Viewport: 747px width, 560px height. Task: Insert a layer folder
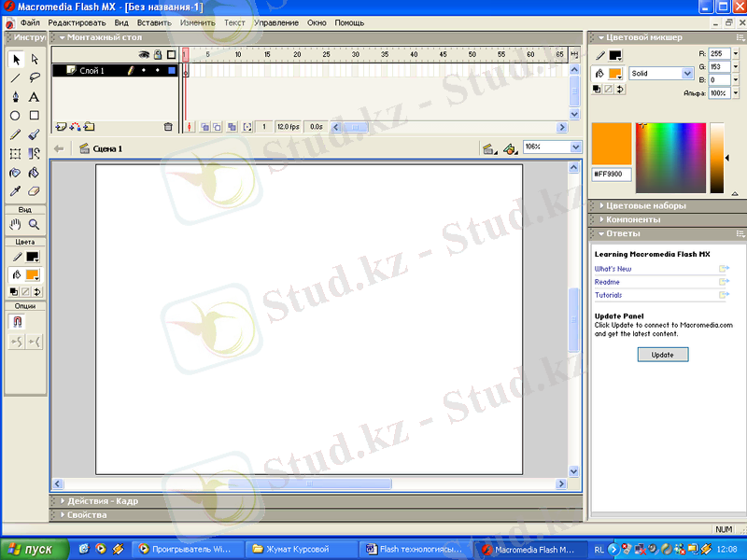89,127
